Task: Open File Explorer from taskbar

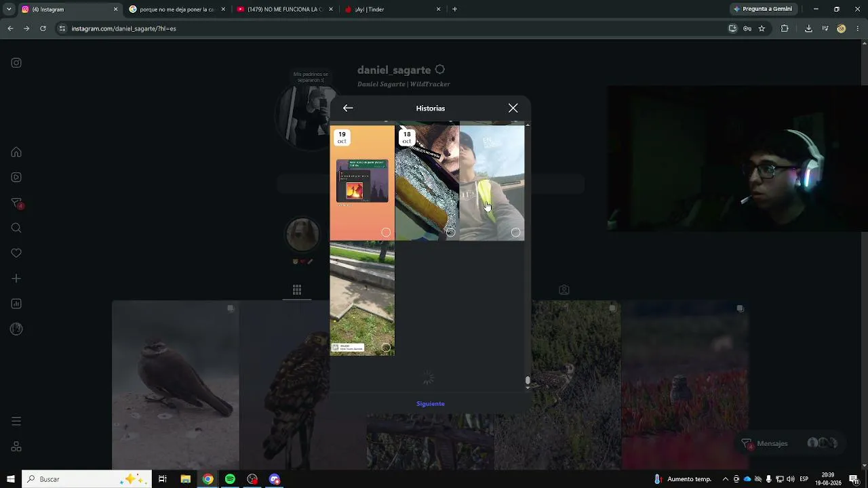Action: 185,479
